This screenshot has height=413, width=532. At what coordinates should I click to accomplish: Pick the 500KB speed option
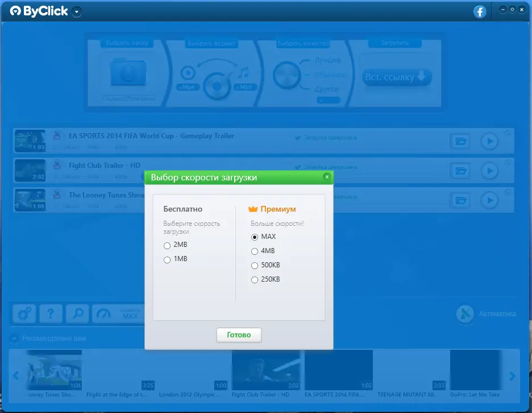coord(255,266)
